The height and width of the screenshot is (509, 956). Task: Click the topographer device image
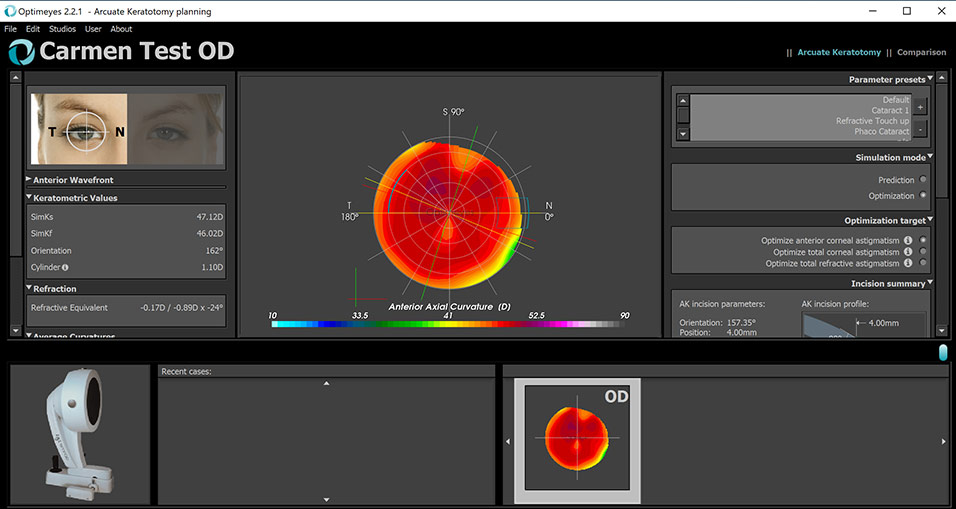pos(80,433)
